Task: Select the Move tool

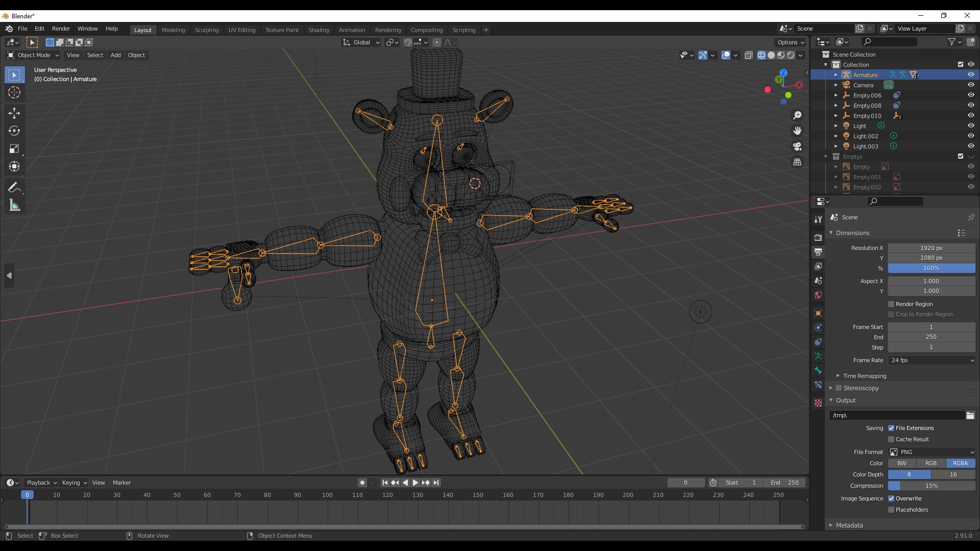Action: coord(14,113)
